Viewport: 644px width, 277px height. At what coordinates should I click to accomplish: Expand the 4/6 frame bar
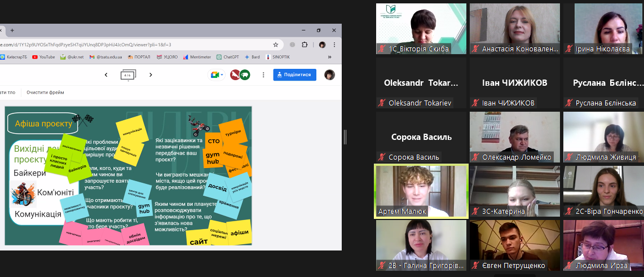coord(128,76)
